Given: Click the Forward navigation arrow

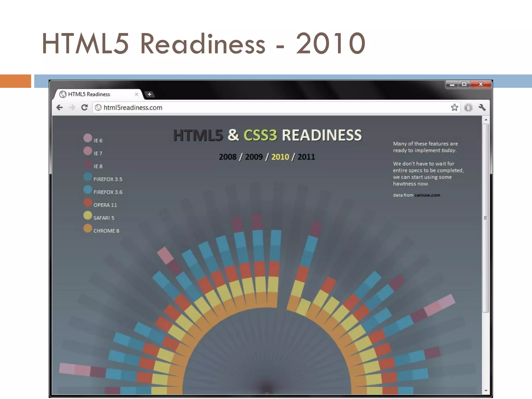Looking at the screenshot, I should coord(72,107).
